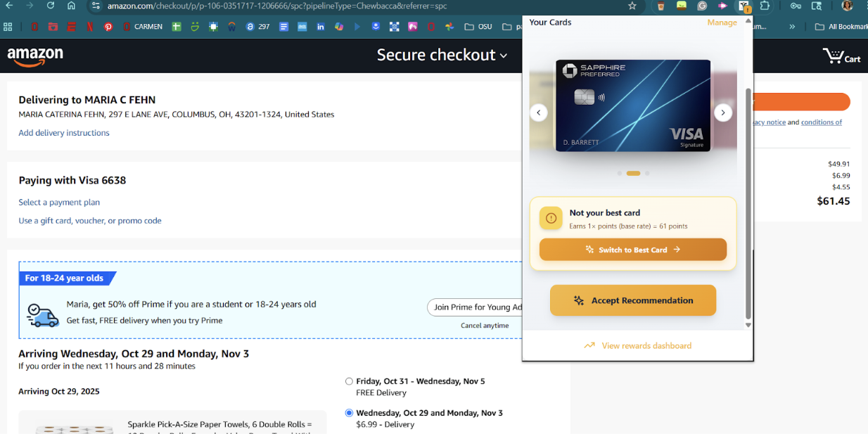Open the pink video camera extension
This screenshot has width=868, height=436.
coord(722,6)
